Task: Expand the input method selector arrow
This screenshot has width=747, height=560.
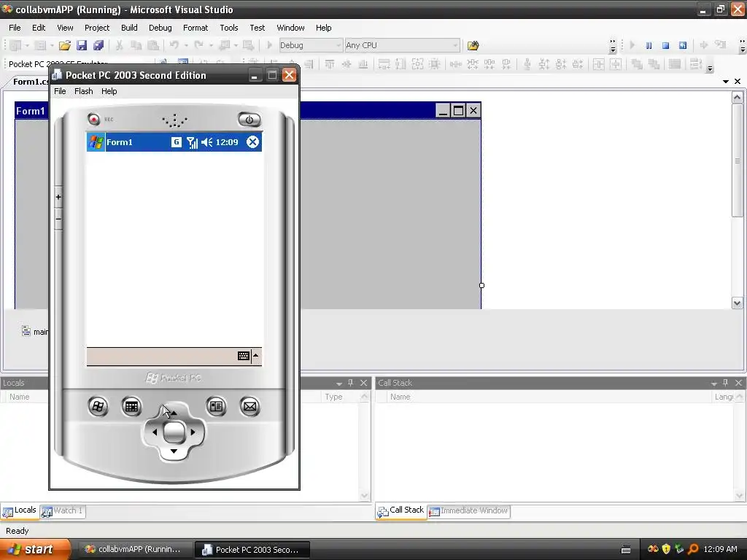Action: point(256,356)
